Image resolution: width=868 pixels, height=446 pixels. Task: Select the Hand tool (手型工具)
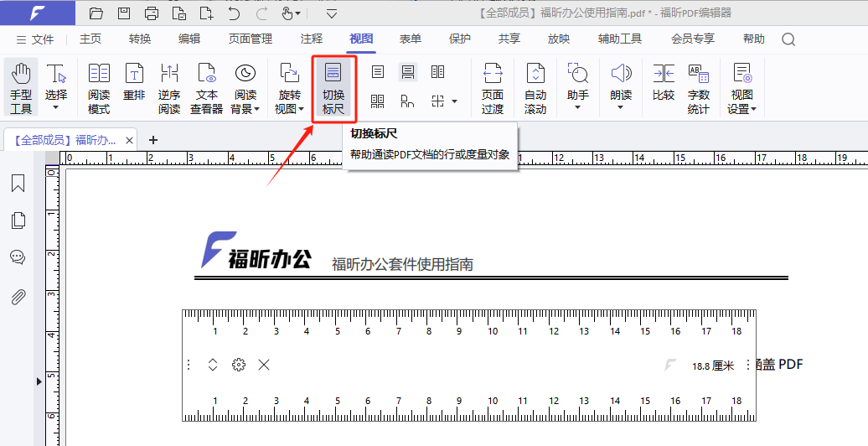tap(21, 87)
